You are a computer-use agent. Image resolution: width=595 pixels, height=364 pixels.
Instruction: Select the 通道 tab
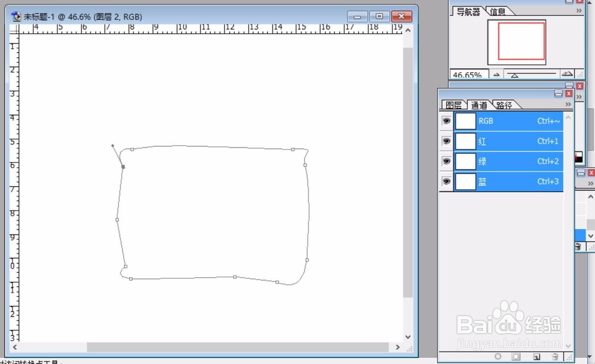479,105
